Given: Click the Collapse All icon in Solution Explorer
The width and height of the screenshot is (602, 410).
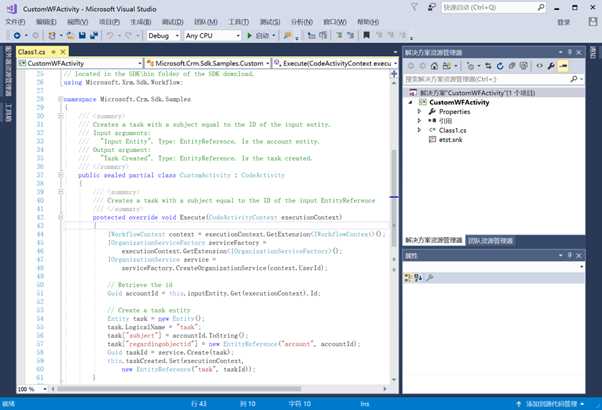Looking at the screenshot, I should tap(512, 66).
